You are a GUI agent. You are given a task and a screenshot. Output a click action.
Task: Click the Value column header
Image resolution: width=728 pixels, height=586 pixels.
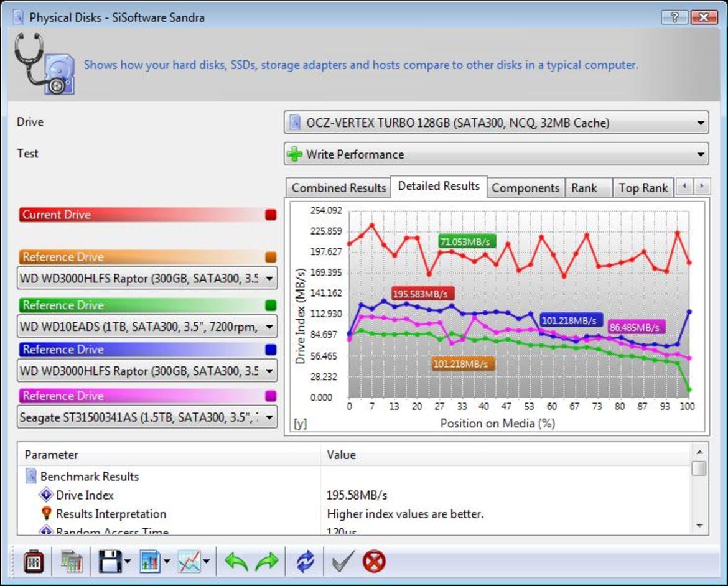point(506,455)
